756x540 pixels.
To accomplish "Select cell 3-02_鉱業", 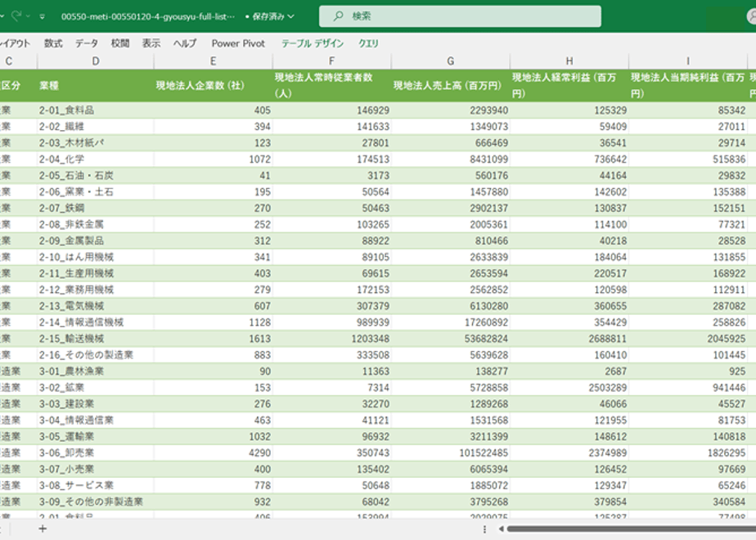I will pyautogui.click(x=96, y=388).
